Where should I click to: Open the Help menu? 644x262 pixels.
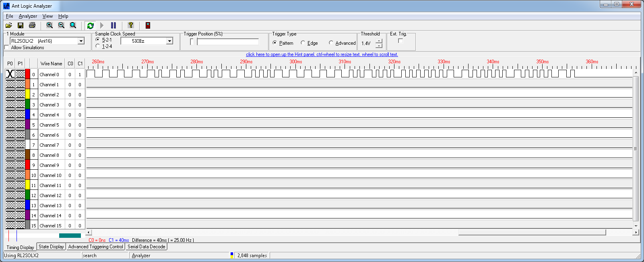pyautogui.click(x=63, y=16)
